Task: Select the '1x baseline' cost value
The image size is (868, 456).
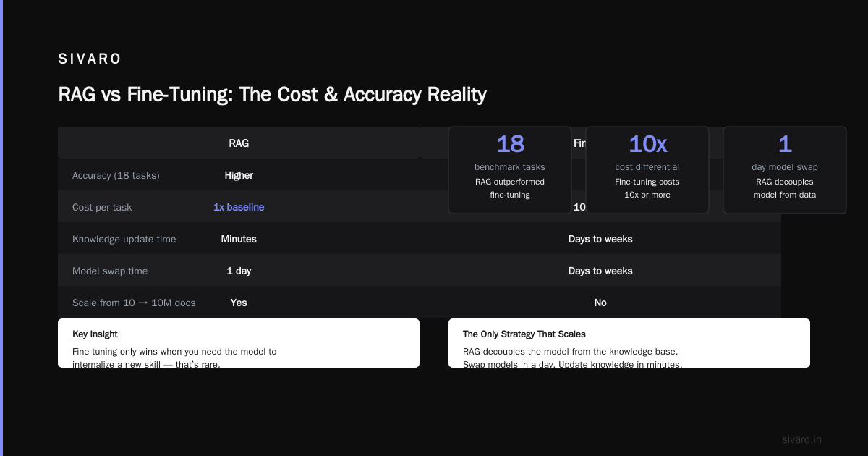Action: [239, 207]
